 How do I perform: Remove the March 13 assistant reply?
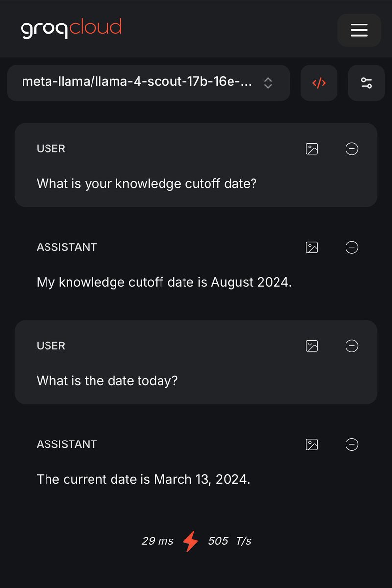point(352,444)
